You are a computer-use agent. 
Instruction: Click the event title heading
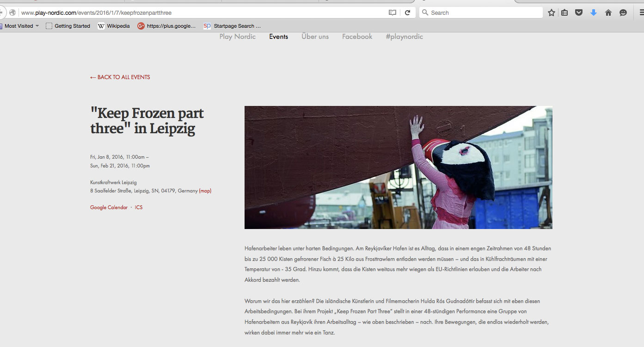(x=147, y=120)
